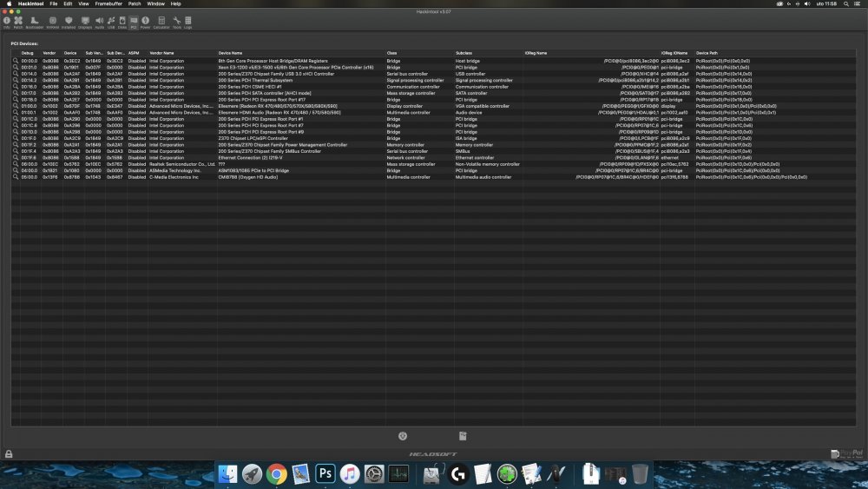Select the 'Z370 Chipset LPC/eSPI Controller' cell
The image size is (868, 489).
click(x=253, y=138)
